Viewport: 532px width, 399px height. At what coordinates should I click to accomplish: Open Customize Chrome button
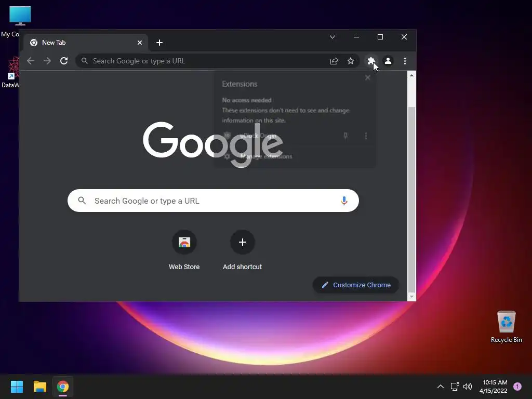coord(355,285)
